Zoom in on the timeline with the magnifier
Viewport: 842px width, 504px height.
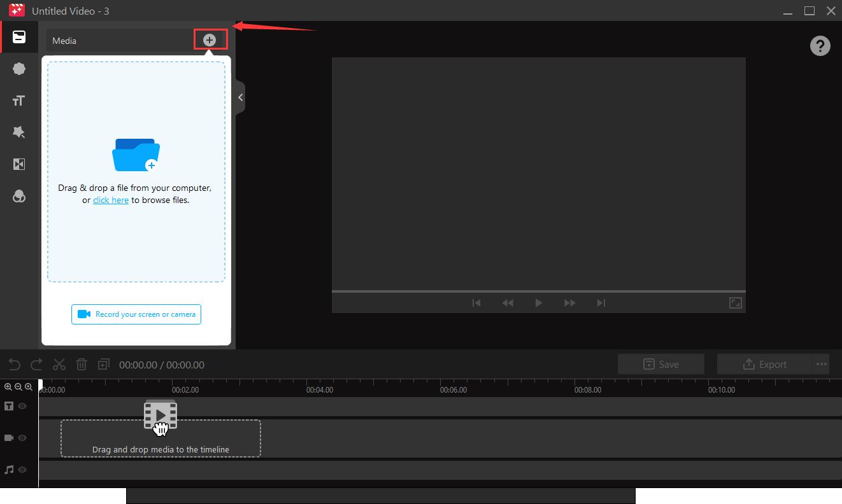pyautogui.click(x=9, y=386)
